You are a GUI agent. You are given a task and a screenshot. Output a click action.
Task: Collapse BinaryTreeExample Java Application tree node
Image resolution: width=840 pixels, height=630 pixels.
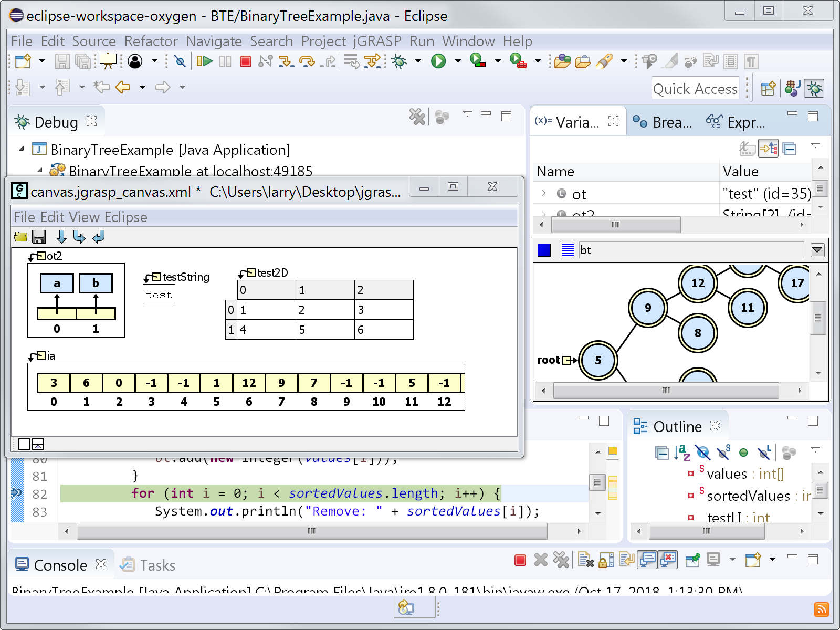pos(22,149)
